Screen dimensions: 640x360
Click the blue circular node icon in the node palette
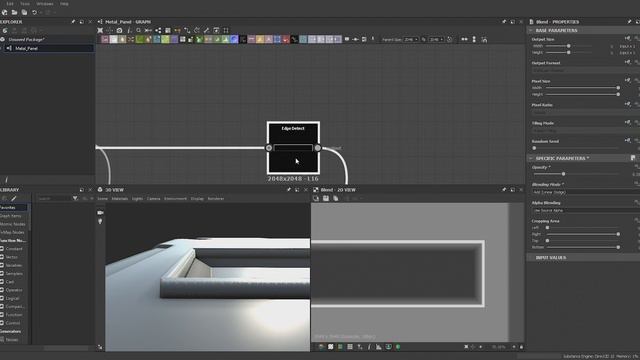click(234, 40)
